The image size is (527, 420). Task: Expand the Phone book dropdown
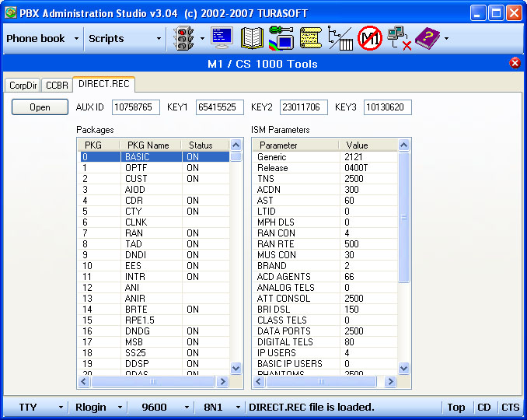tap(76, 39)
